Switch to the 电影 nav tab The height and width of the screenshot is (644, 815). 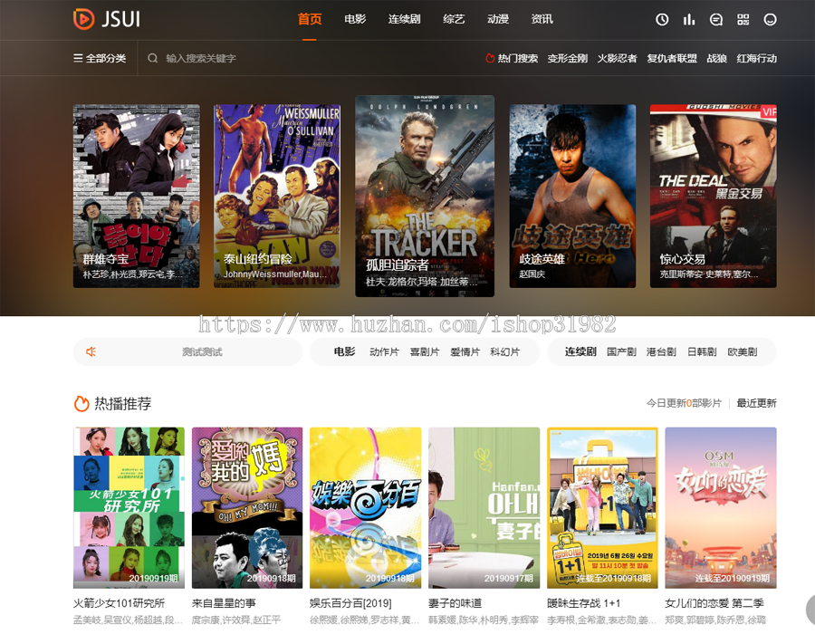[355, 19]
